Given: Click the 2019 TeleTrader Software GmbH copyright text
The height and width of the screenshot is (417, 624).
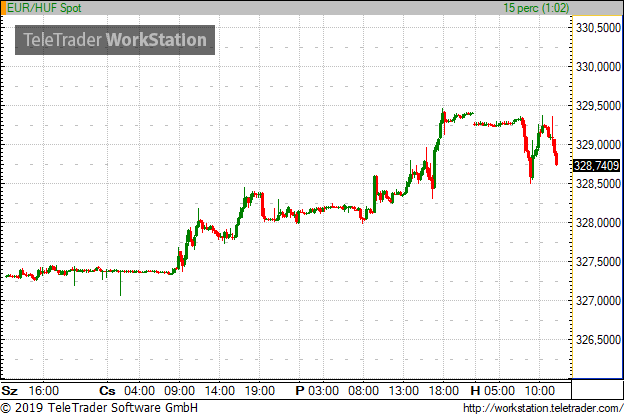Looking at the screenshot, I should pos(99,408).
